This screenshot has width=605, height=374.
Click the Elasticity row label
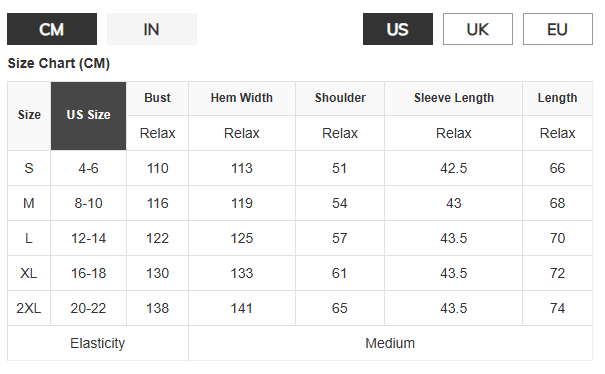(98, 343)
